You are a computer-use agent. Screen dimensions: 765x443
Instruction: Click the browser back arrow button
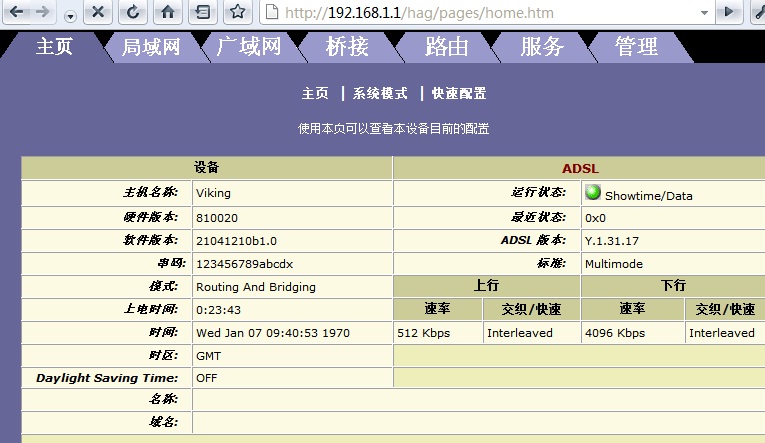[x=18, y=12]
